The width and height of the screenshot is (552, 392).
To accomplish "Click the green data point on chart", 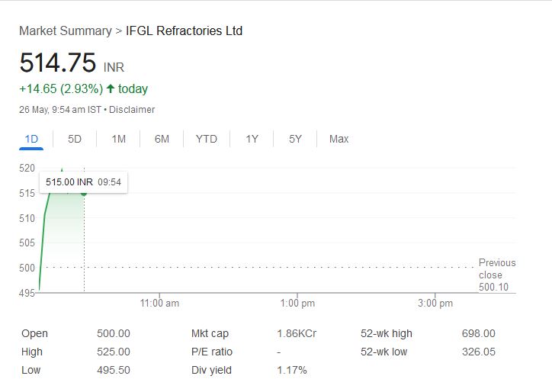I will click(x=84, y=193).
